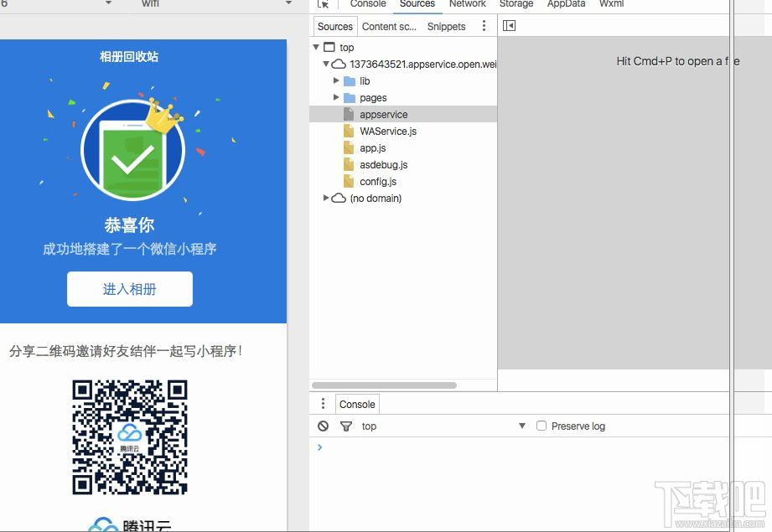This screenshot has height=532, width=772.
Task: Toggle the navigator sidebar panel icon
Action: (508, 26)
